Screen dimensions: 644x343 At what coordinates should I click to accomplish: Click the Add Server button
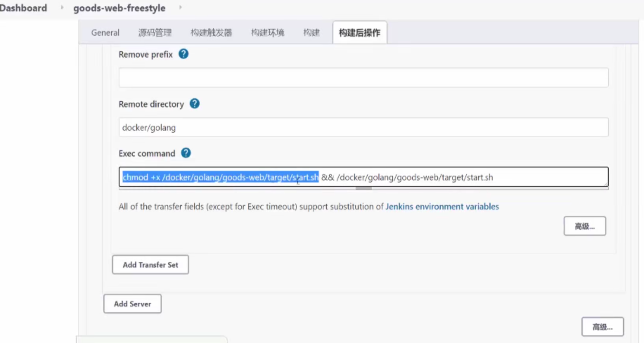coord(133,304)
